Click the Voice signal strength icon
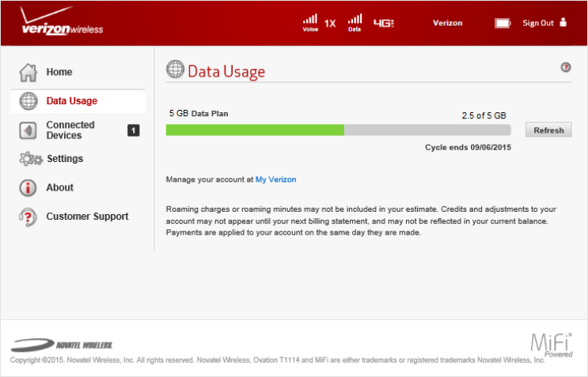Viewport: 588px width, 377px height. click(310, 22)
